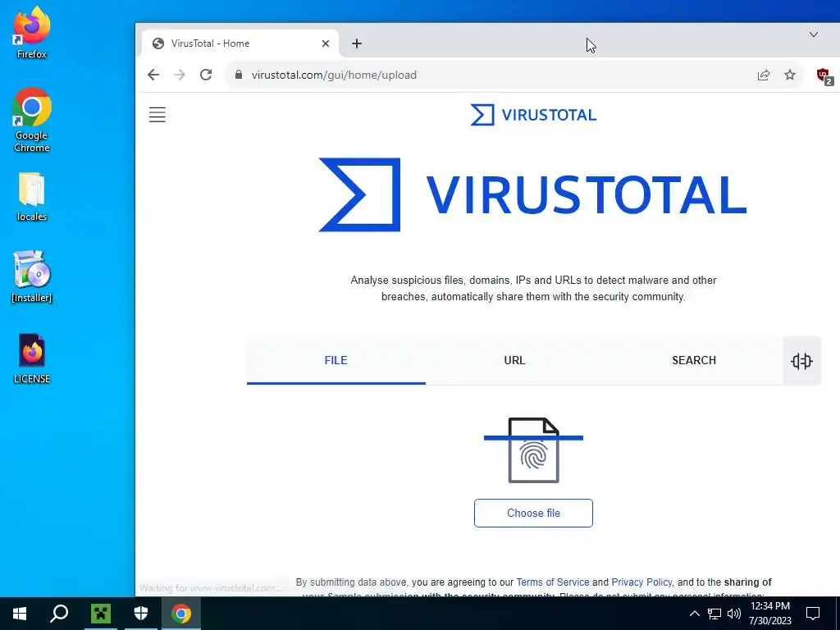The image size is (840, 630).
Task: Select the LICENSE file on desktop
Action: [32, 359]
